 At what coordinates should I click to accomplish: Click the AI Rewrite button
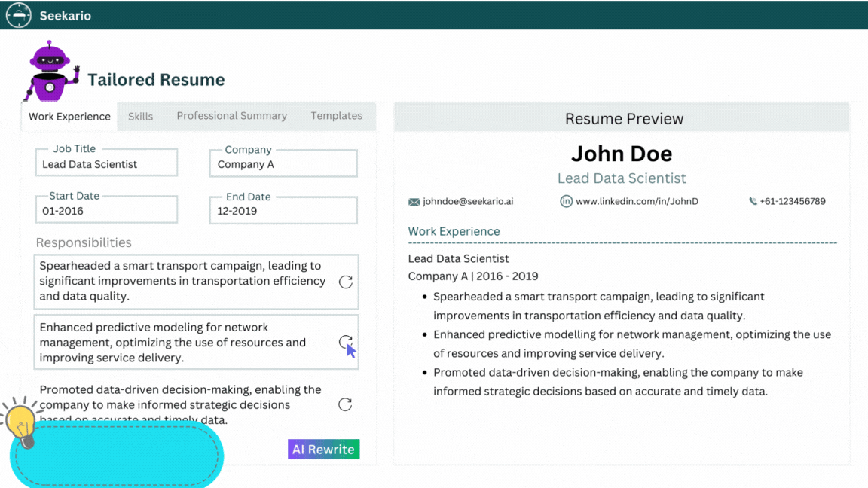323,449
